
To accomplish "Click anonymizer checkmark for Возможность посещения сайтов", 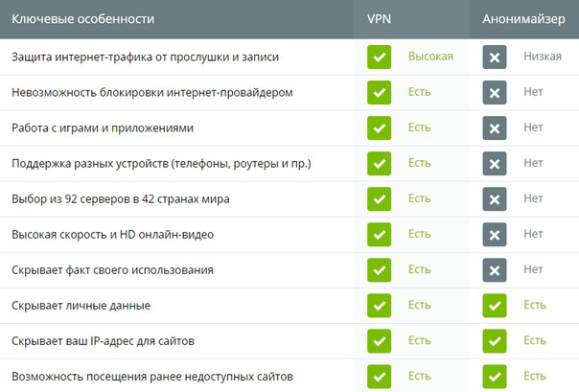I will (495, 377).
